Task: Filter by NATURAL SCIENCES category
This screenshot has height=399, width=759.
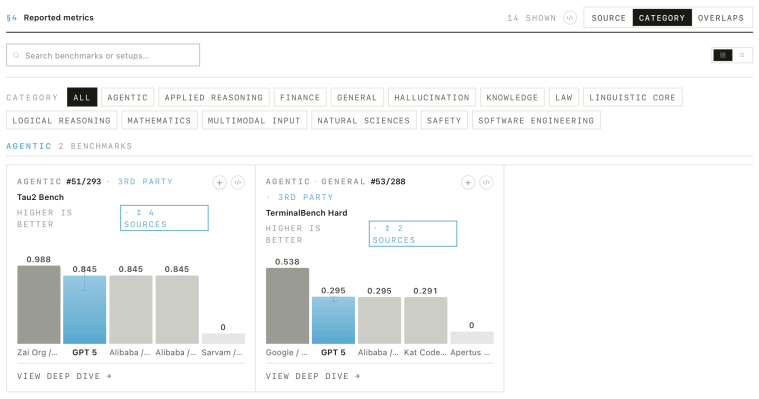Action: [x=364, y=121]
